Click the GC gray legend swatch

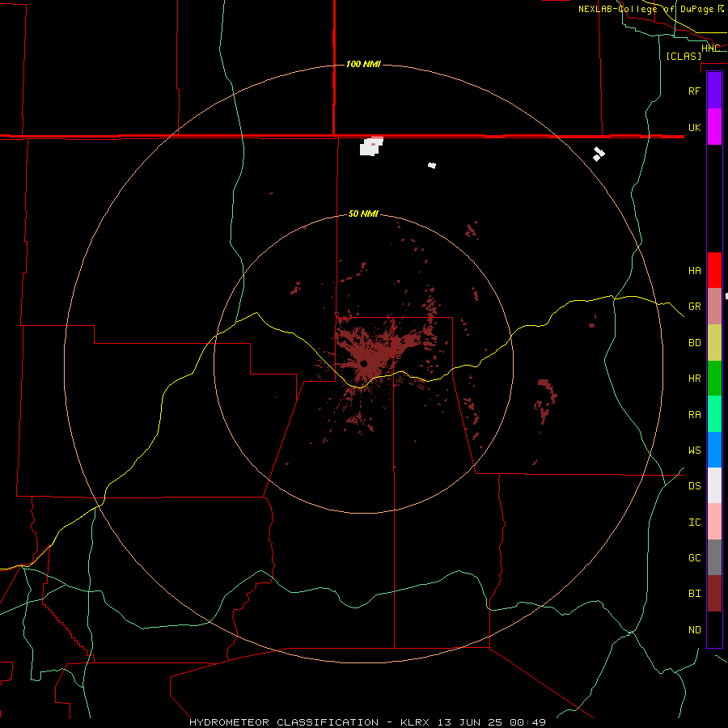(x=714, y=557)
